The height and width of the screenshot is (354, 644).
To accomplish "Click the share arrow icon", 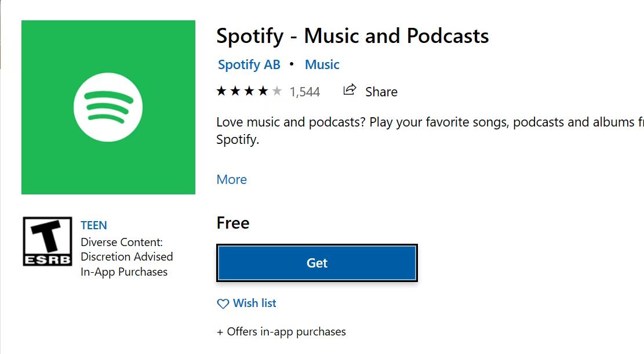I will [x=350, y=90].
